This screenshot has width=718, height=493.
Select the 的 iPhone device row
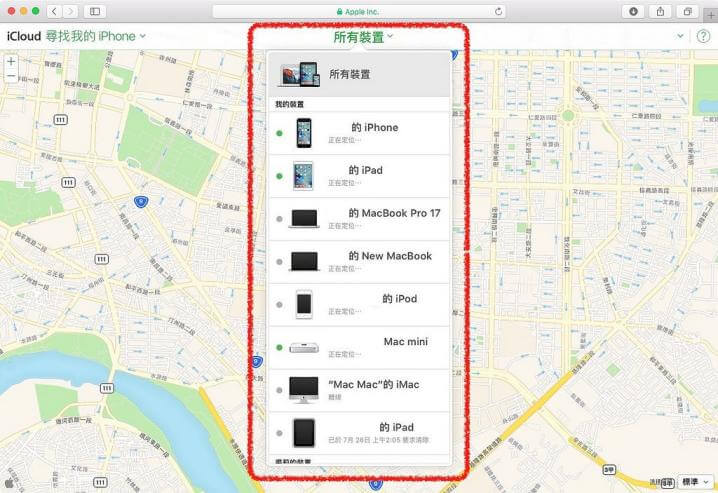pos(359,133)
